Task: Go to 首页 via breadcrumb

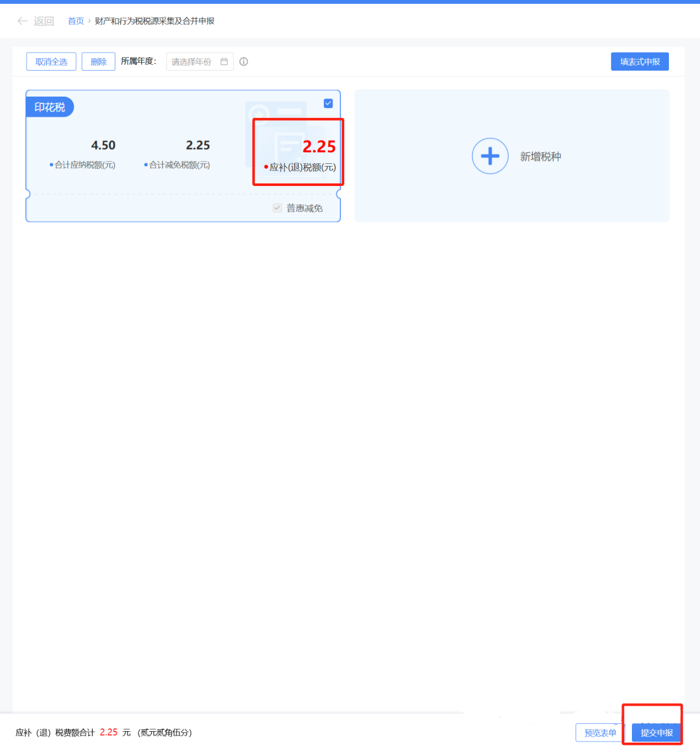Action: [76, 21]
